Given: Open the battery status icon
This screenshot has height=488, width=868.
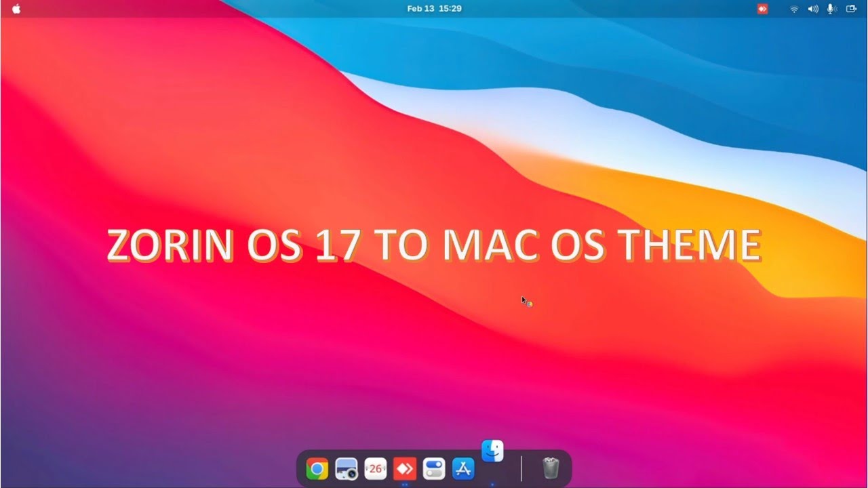Looking at the screenshot, I should [x=851, y=9].
